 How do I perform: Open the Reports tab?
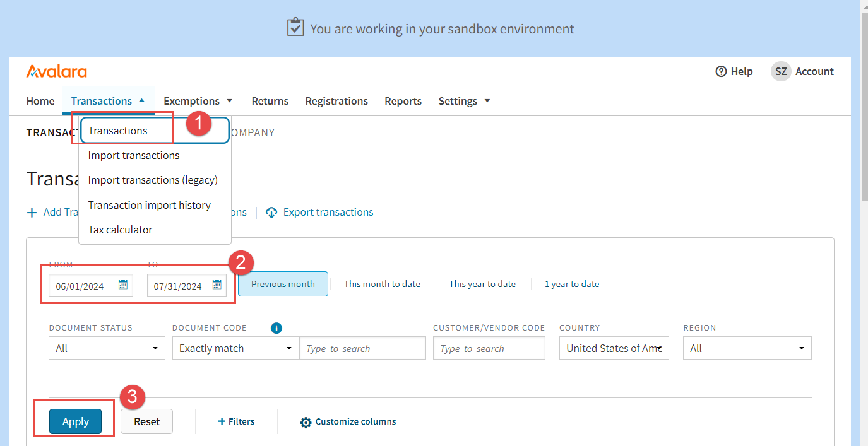click(x=403, y=101)
